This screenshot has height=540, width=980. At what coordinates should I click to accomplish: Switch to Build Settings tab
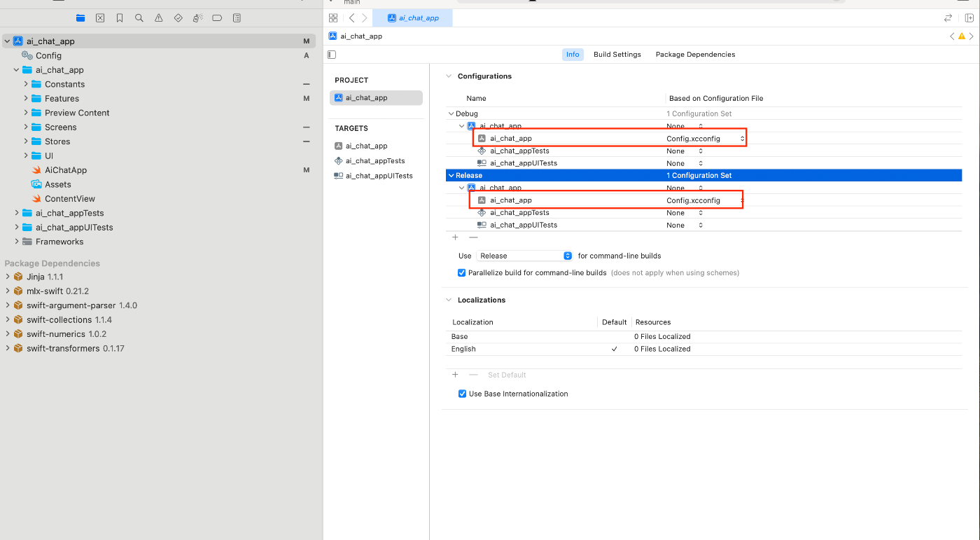point(617,55)
